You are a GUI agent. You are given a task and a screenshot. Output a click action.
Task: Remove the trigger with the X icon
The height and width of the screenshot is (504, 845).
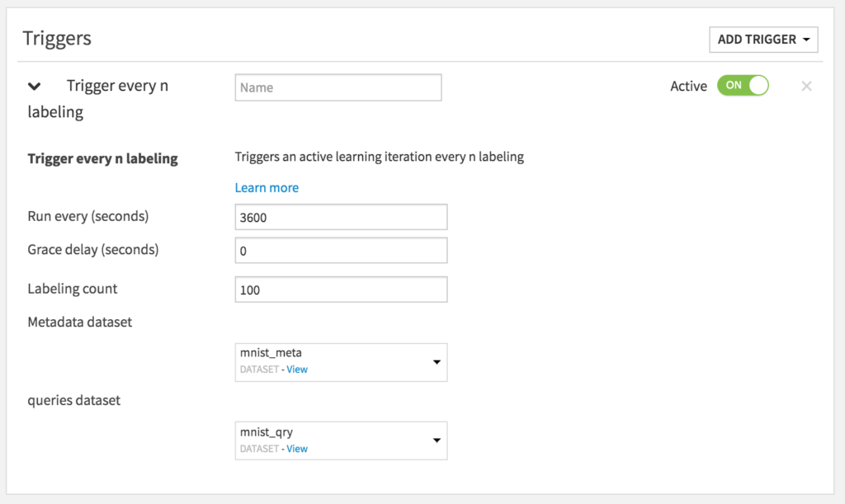click(806, 86)
